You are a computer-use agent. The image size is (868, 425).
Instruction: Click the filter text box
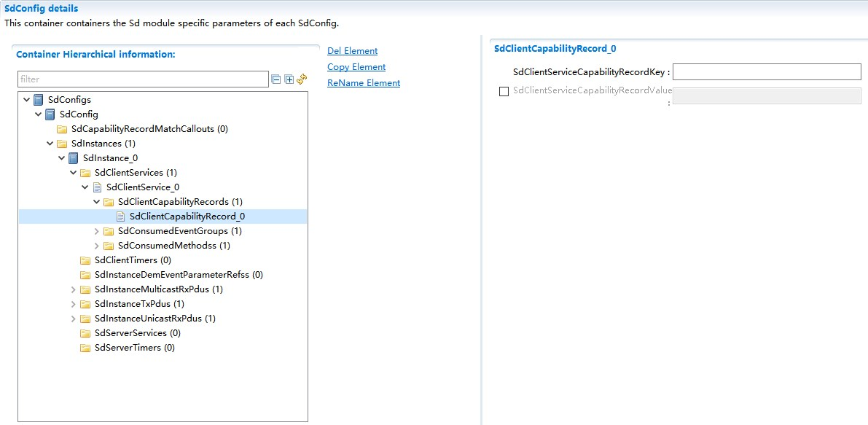pyautogui.click(x=143, y=79)
